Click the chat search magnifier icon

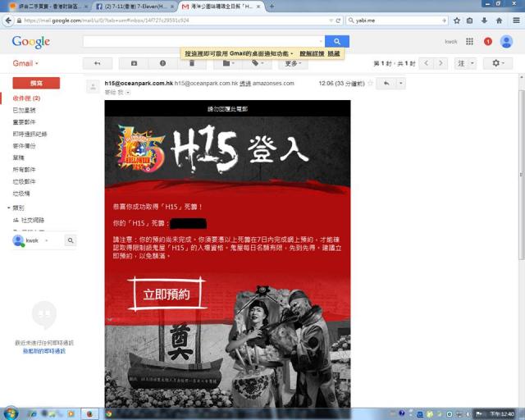click(71, 240)
